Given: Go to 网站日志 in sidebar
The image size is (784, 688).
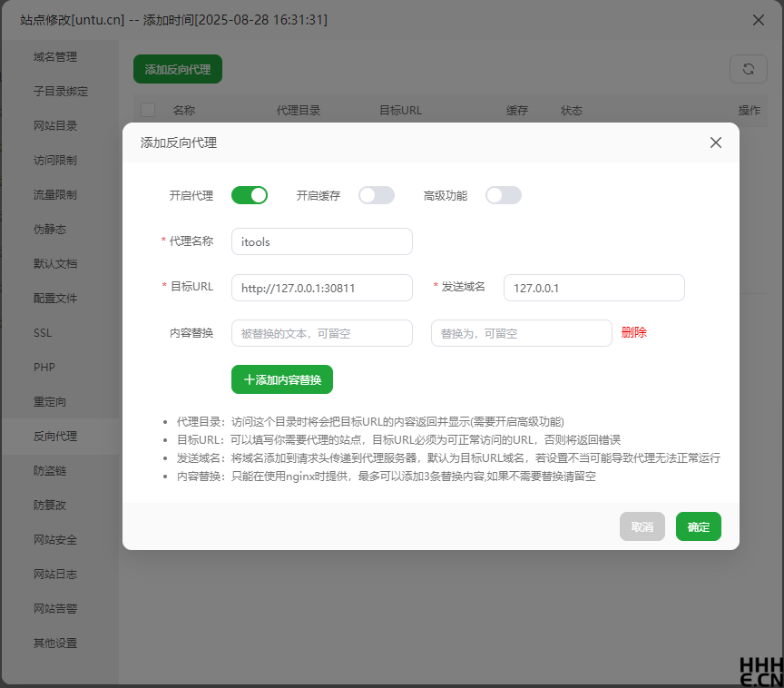Looking at the screenshot, I should pyautogui.click(x=55, y=575).
